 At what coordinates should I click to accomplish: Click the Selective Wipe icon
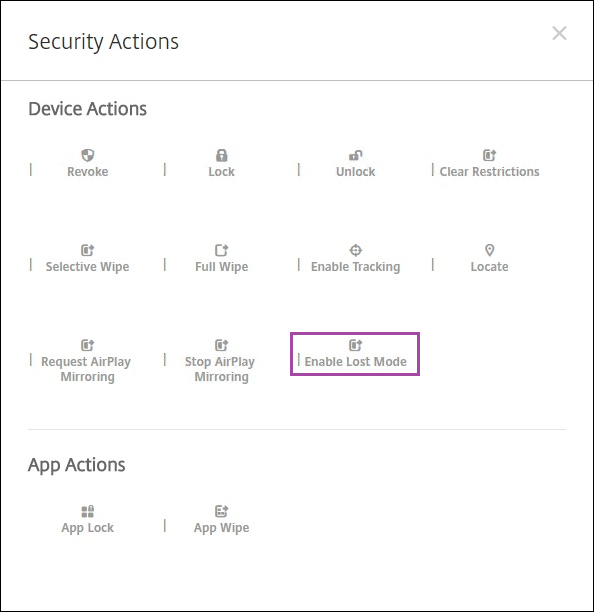click(87, 250)
